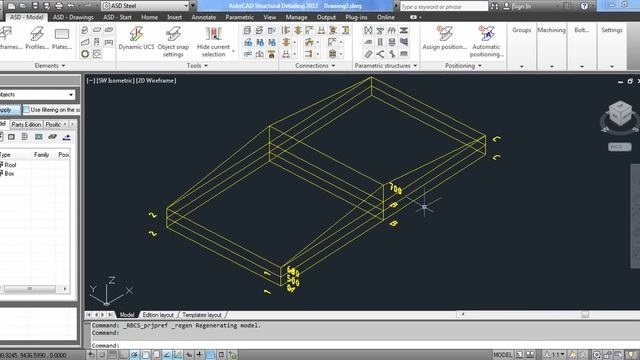Click the export arrow icon in inspector toolbar
640x360 pixels.
(x=66, y=137)
